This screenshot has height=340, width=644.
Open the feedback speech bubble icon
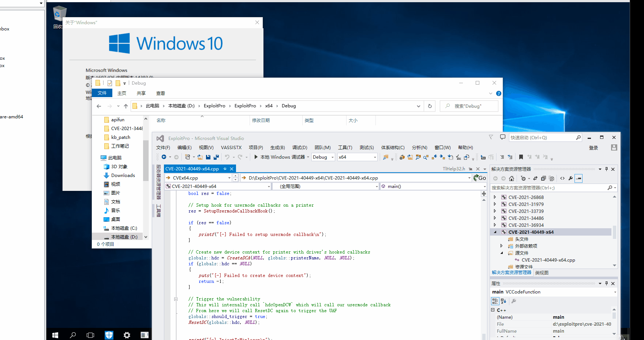tap(503, 137)
